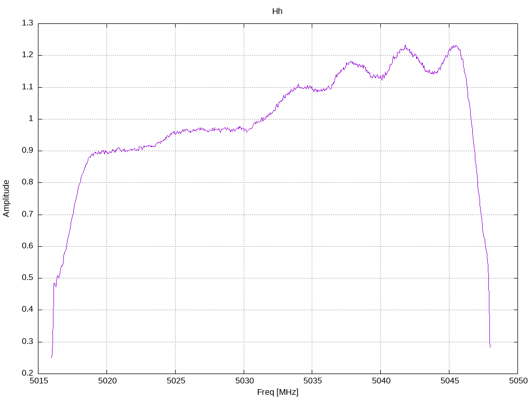532x399 pixels.
Task: Click the x-axis tick label 5040
Action: [x=381, y=381]
